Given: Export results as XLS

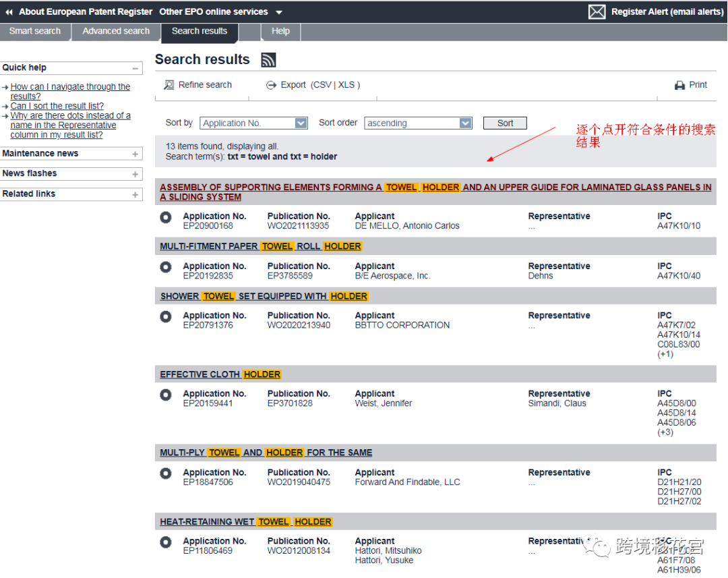Looking at the screenshot, I should (346, 85).
